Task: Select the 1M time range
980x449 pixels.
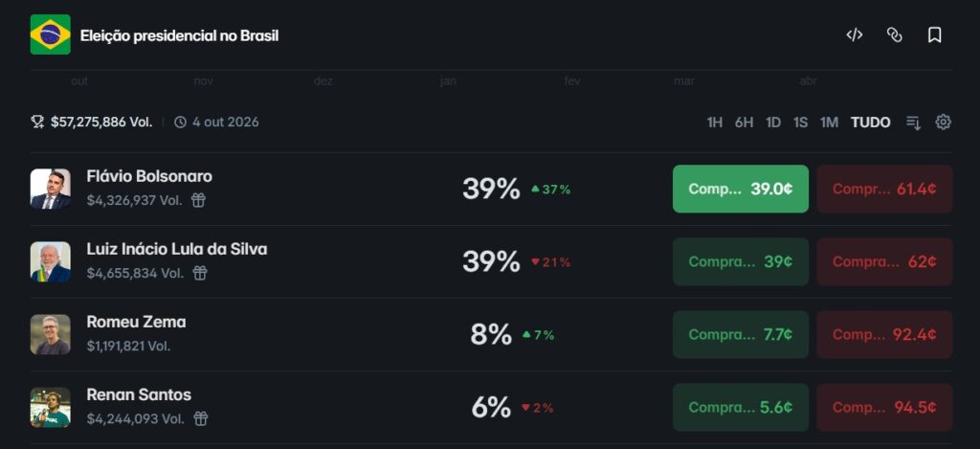Action: click(x=829, y=123)
